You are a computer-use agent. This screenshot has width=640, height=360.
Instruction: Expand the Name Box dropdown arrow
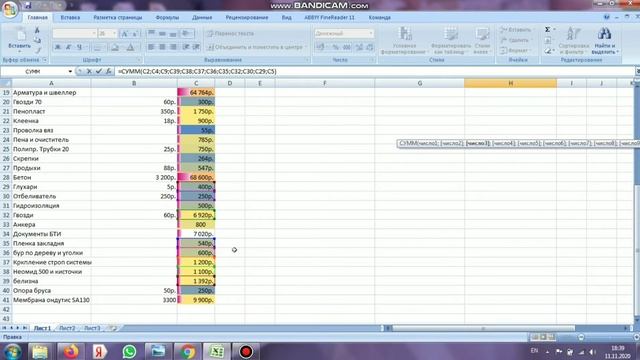[70, 71]
